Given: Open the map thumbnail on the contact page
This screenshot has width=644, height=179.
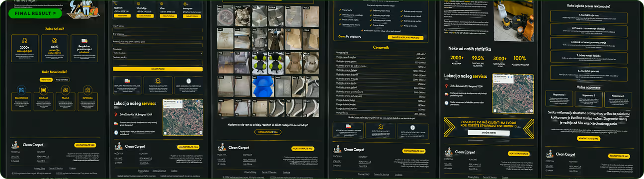Looking at the screenshot, I should pos(183,117).
